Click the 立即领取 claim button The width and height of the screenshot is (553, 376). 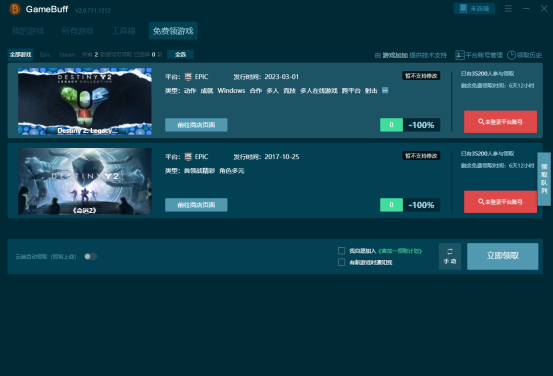pos(503,256)
